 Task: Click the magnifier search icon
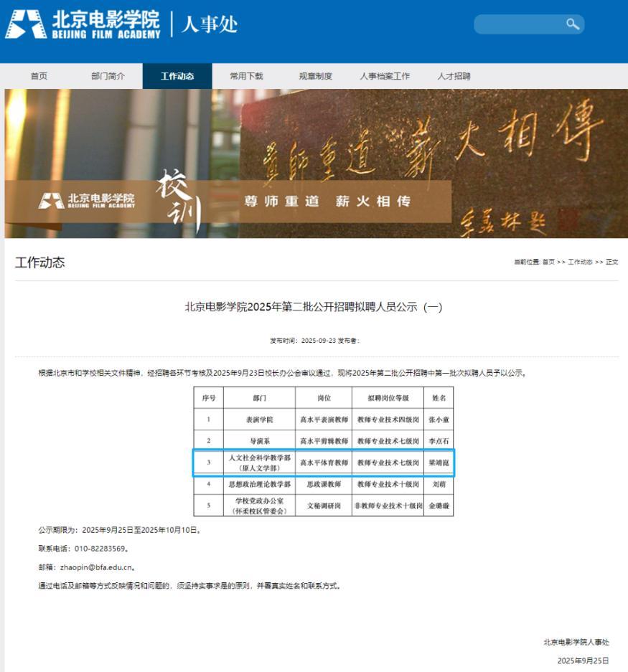click(572, 24)
